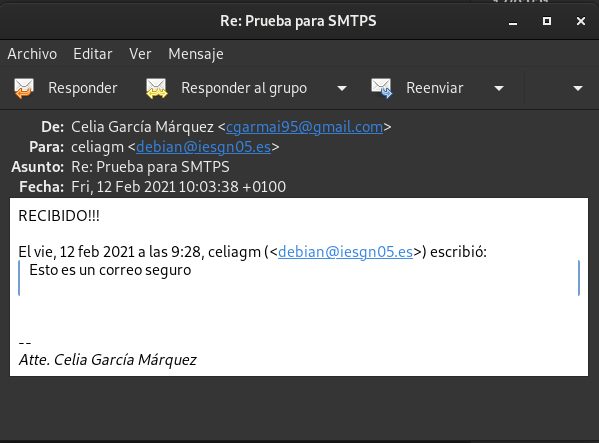
Task: Expand the Responder al grupo dropdown arrow
Action: coord(342,89)
